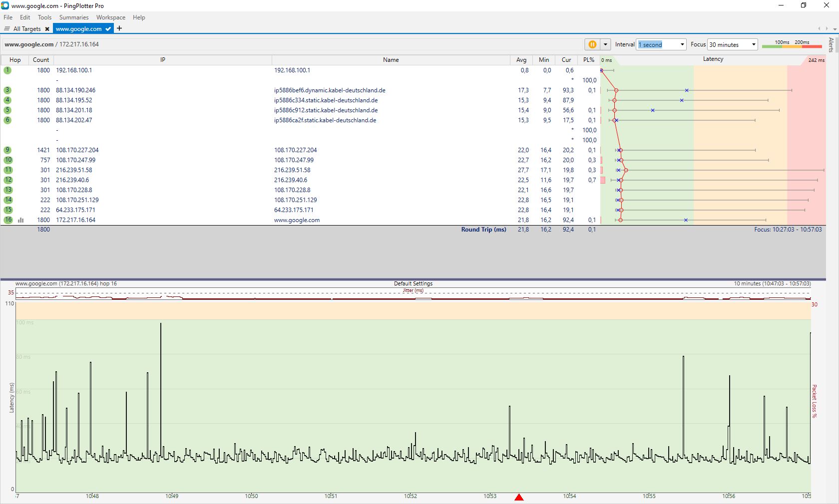Click IP 216.239.51.58 in hop 11 row
Viewport: 839px width, 504px height.
pyautogui.click(x=74, y=170)
